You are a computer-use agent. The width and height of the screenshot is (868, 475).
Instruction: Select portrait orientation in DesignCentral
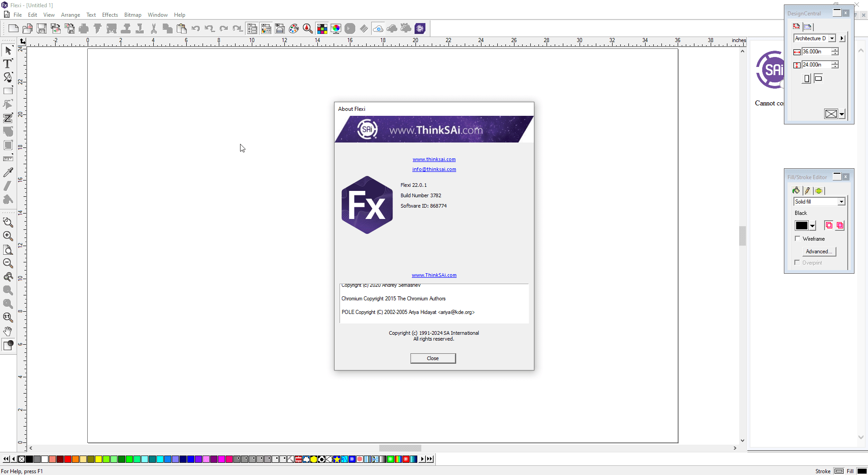pyautogui.click(x=807, y=79)
